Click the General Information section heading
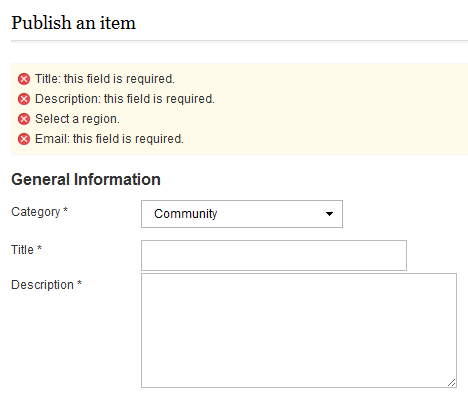 point(86,179)
